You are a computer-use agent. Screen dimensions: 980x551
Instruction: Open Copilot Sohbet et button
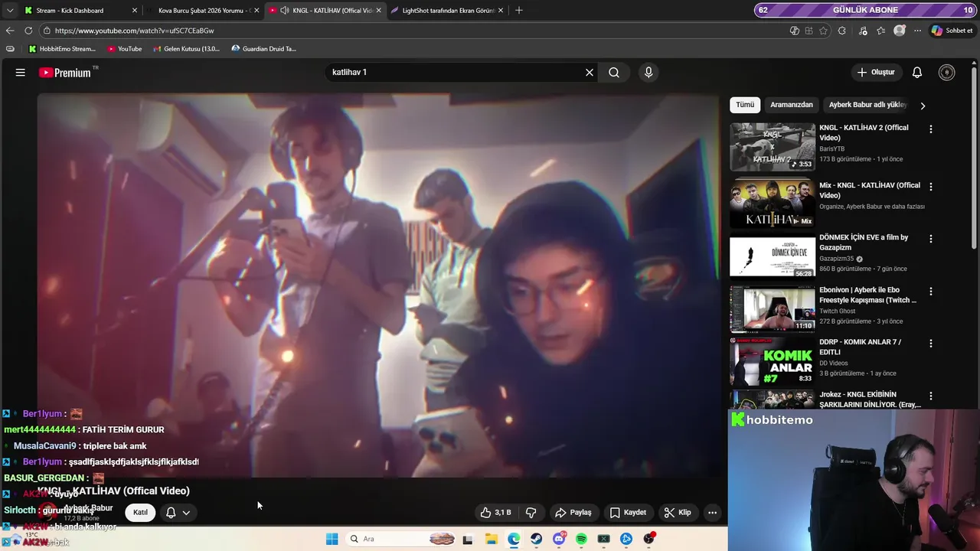952,31
